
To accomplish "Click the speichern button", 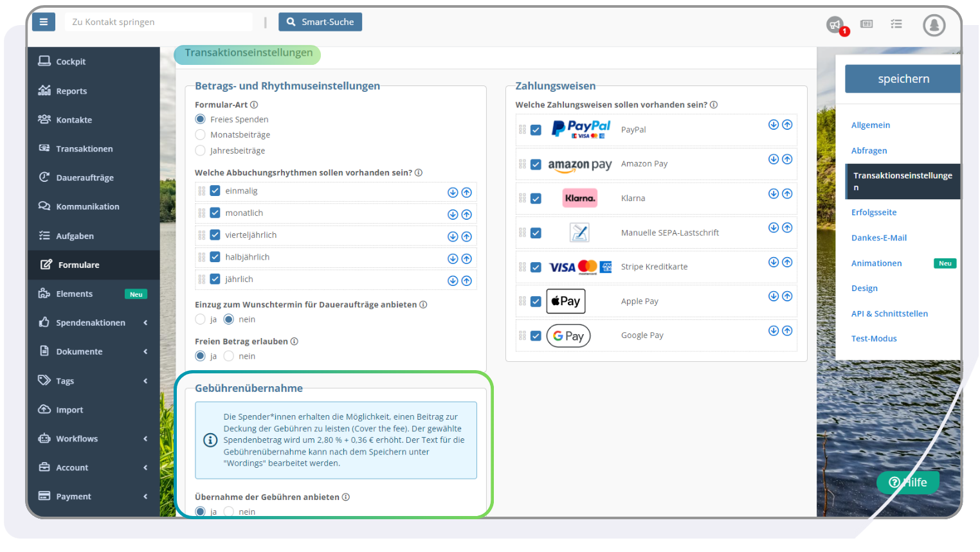I will tap(903, 78).
